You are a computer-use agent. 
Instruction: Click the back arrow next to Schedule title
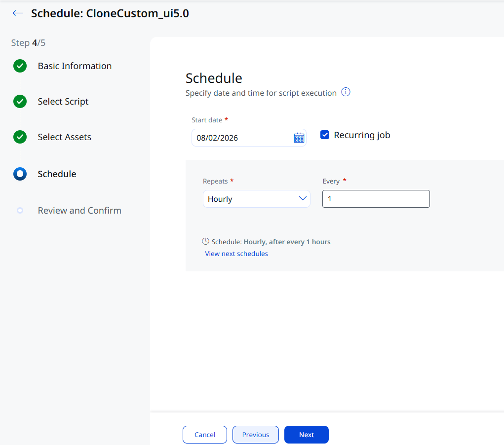pos(18,13)
